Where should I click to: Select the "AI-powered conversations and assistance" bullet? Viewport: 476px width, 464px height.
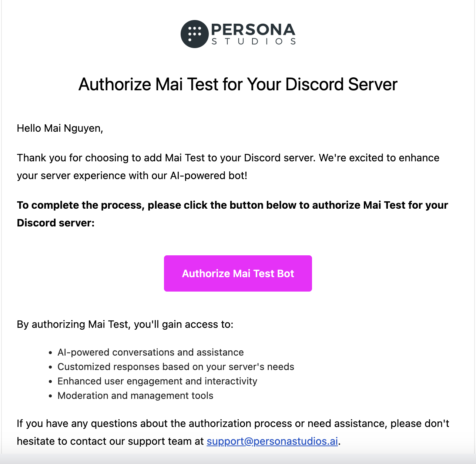tap(151, 352)
